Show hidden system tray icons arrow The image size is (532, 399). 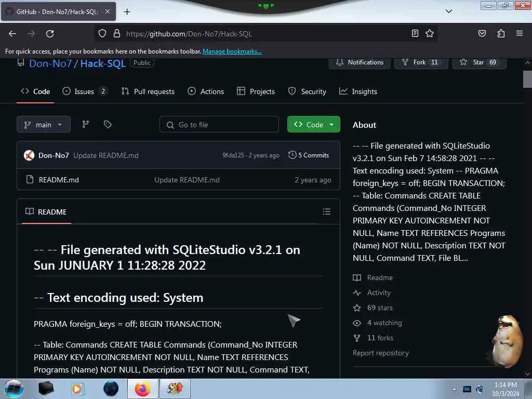coord(454,389)
